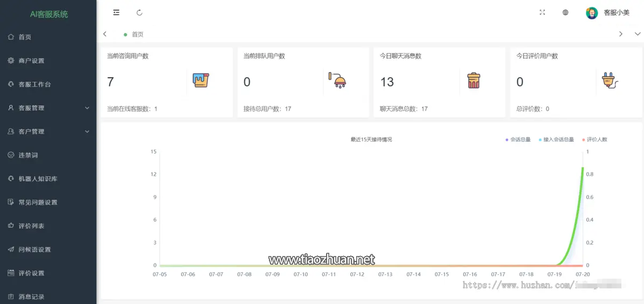Click the paper plane icon beside 问候语设置

pyautogui.click(x=11, y=250)
